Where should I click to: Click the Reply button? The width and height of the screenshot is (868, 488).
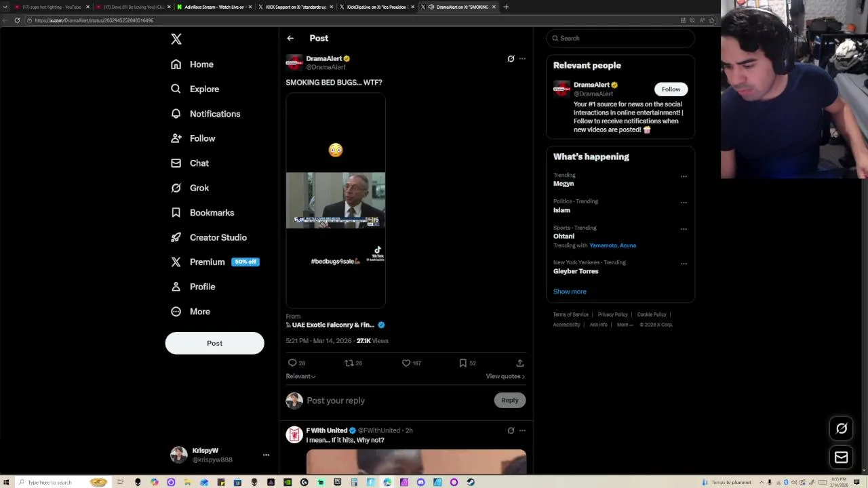pos(510,401)
